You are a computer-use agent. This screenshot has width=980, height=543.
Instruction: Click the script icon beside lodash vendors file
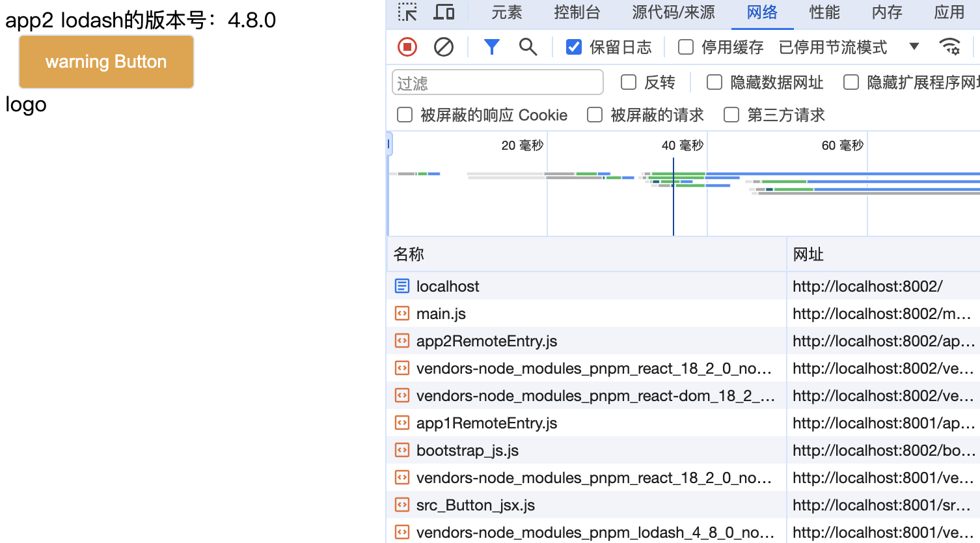pyautogui.click(x=402, y=532)
